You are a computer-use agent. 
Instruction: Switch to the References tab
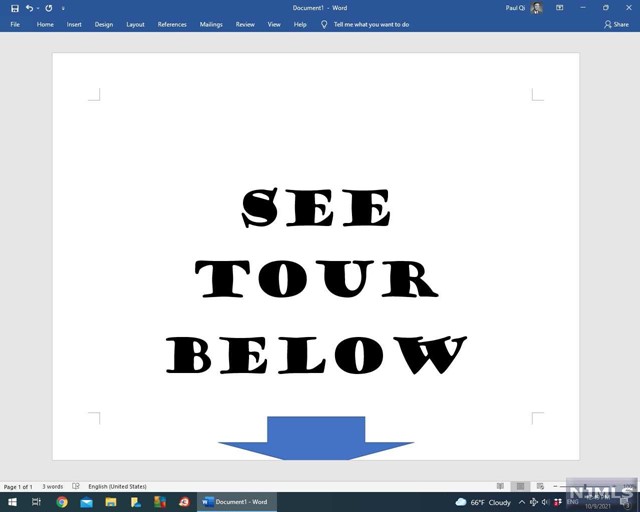pyautogui.click(x=172, y=24)
